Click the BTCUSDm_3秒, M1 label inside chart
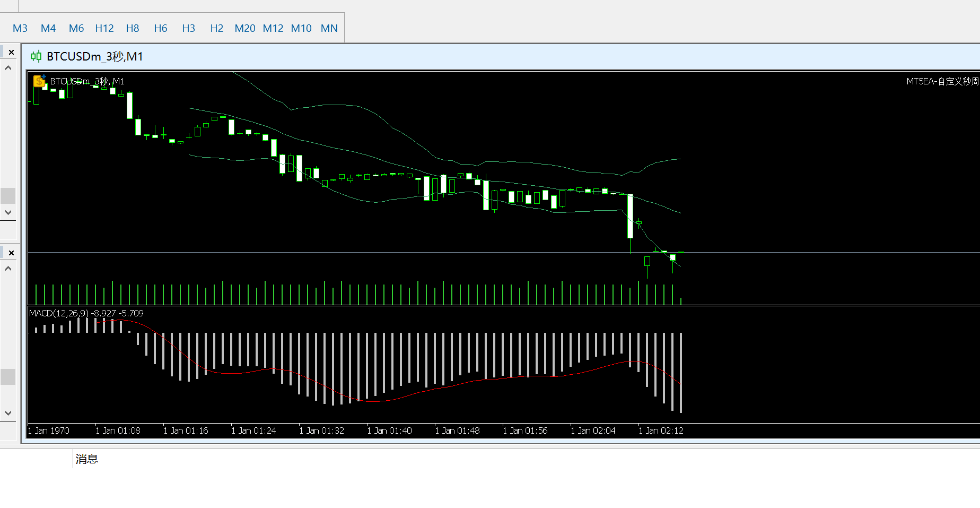This screenshot has height=508, width=980. (x=87, y=81)
